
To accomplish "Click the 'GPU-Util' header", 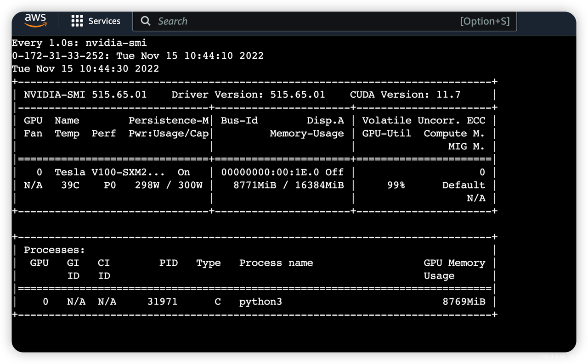I will click(x=386, y=134).
